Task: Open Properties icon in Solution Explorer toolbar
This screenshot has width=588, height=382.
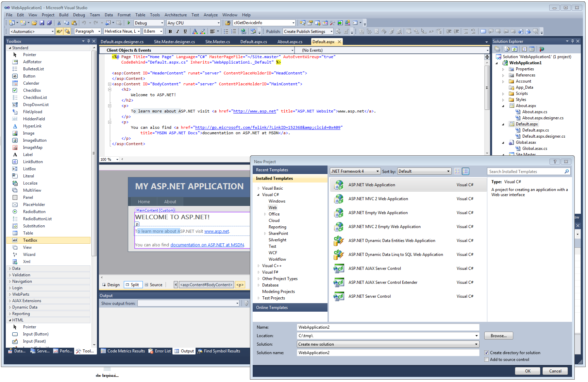Action: pos(497,49)
